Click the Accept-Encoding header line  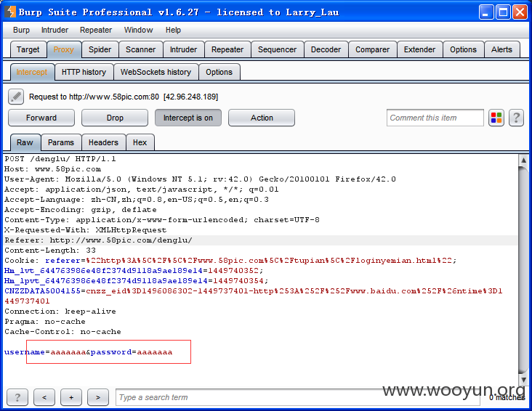pos(81,210)
